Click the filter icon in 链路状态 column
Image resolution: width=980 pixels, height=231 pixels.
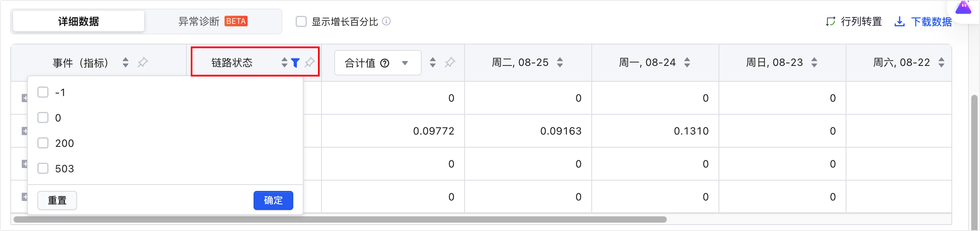[x=295, y=63]
